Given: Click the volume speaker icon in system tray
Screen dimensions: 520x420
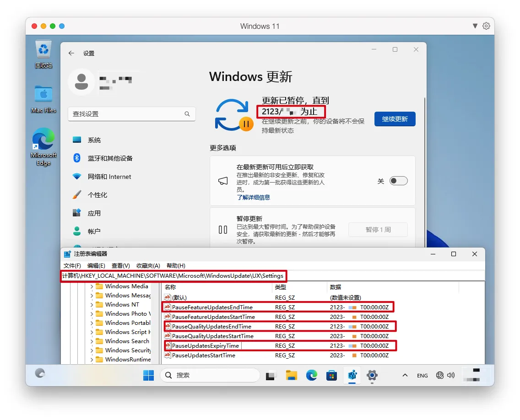Looking at the screenshot, I should (451, 375).
